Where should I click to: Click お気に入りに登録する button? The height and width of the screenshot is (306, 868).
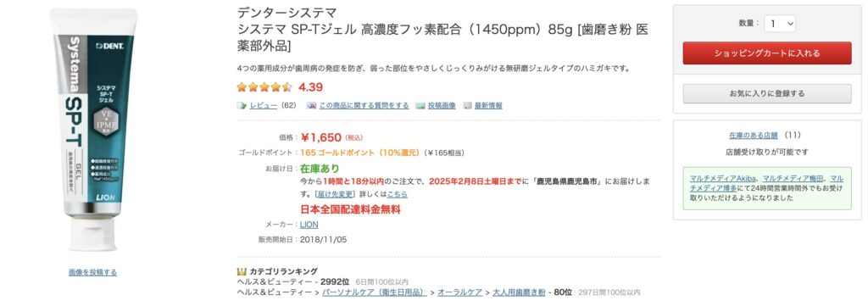(x=766, y=93)
